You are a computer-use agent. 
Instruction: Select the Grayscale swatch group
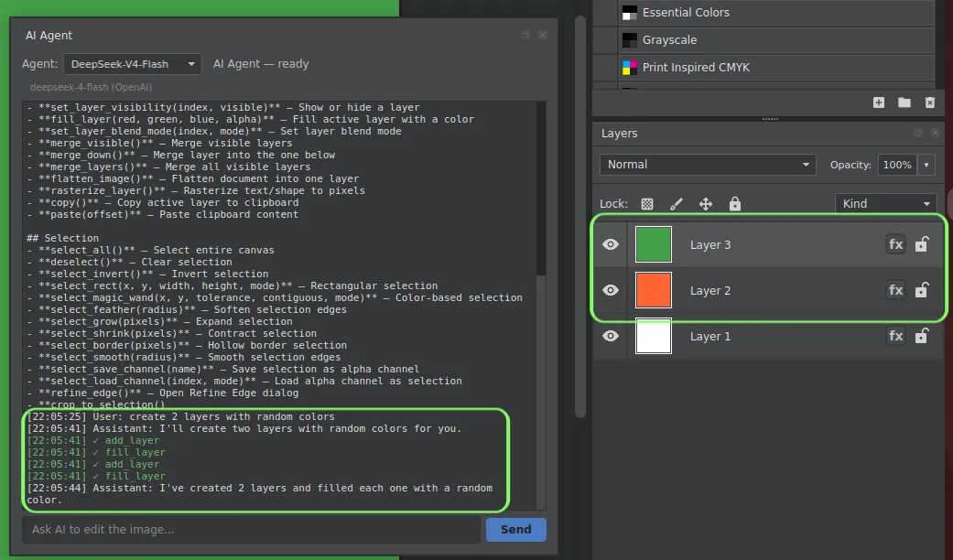coord(776,40)
